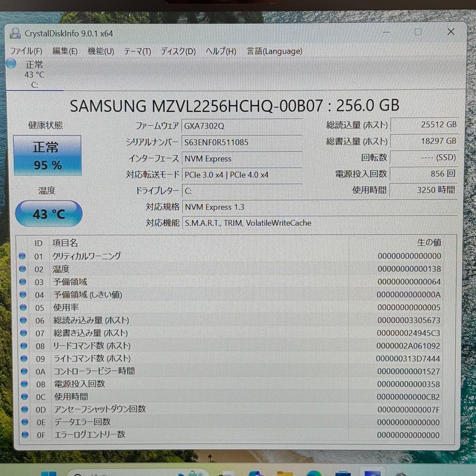
Task: Click the blue status dot next to クリティカルワーニング
Action: 23,256
